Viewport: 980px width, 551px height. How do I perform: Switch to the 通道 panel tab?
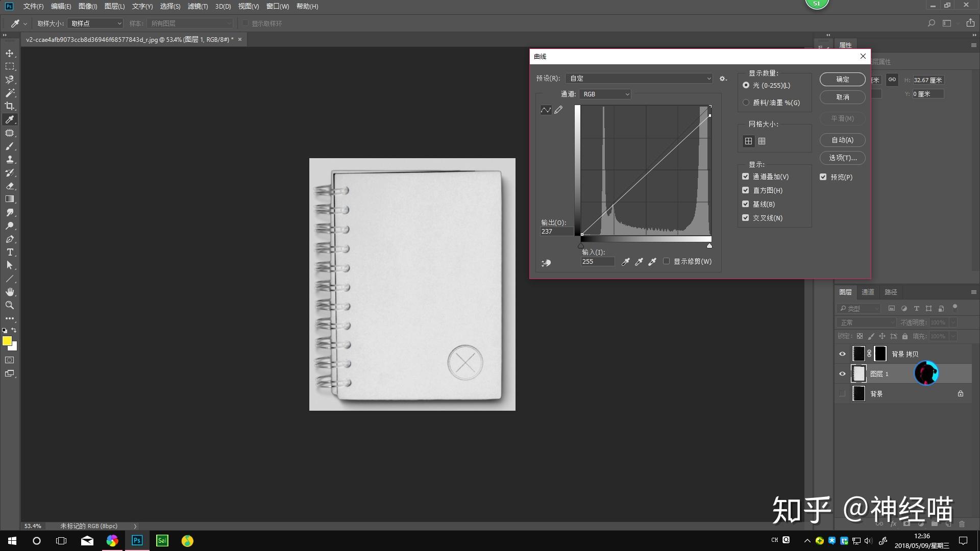(x=868, y=292)
